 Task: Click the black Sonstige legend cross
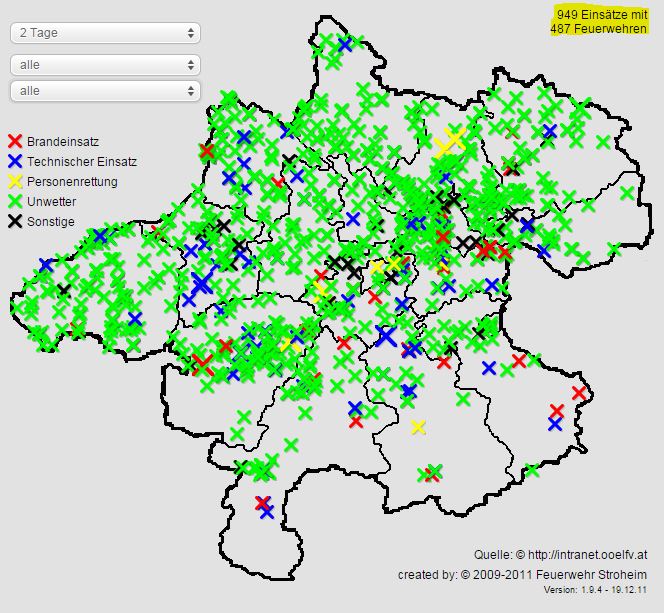click(15, 222)
